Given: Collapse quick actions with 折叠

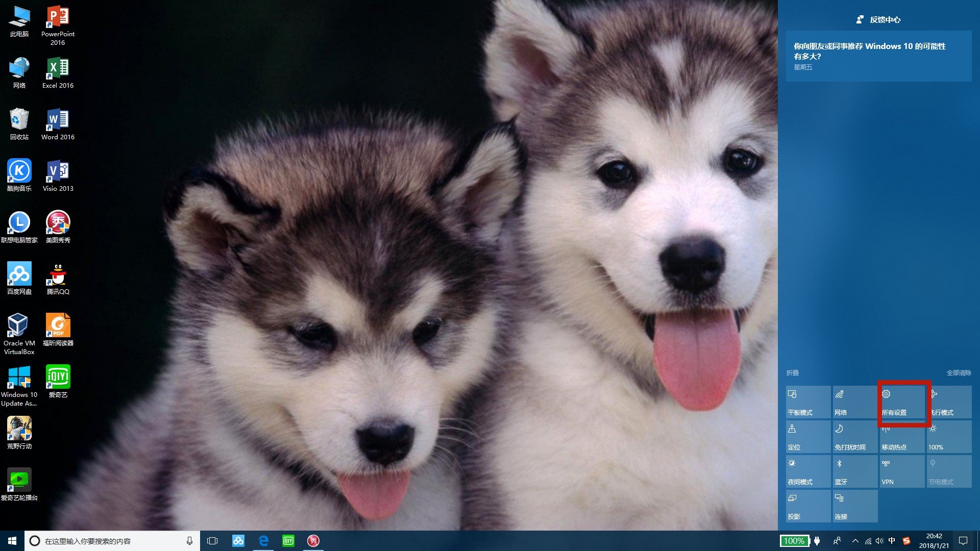Looking at the screenshot, I should [792, 373].
